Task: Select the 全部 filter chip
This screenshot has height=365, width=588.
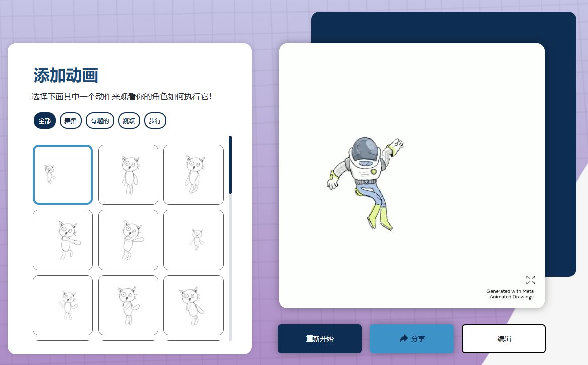Action: pos(45,120)
